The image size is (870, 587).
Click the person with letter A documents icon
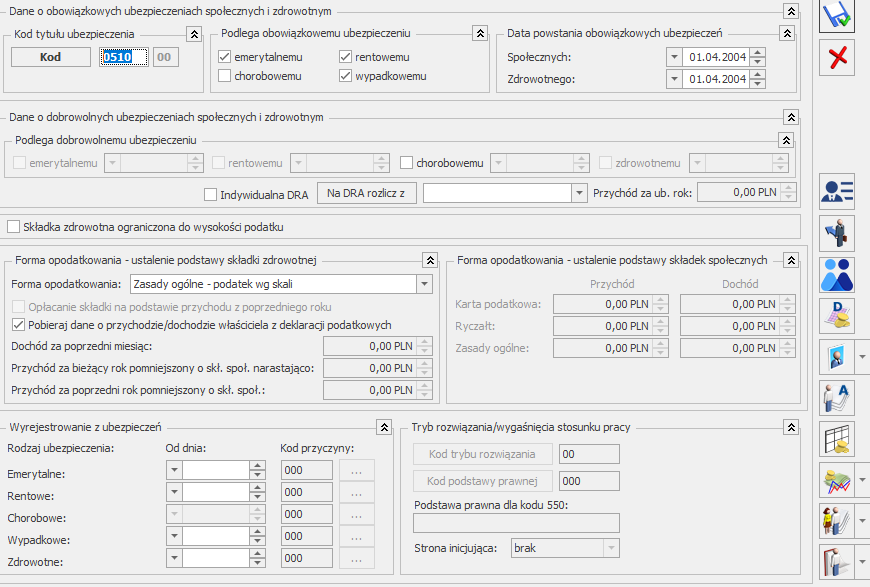click(x=837, y=397)
